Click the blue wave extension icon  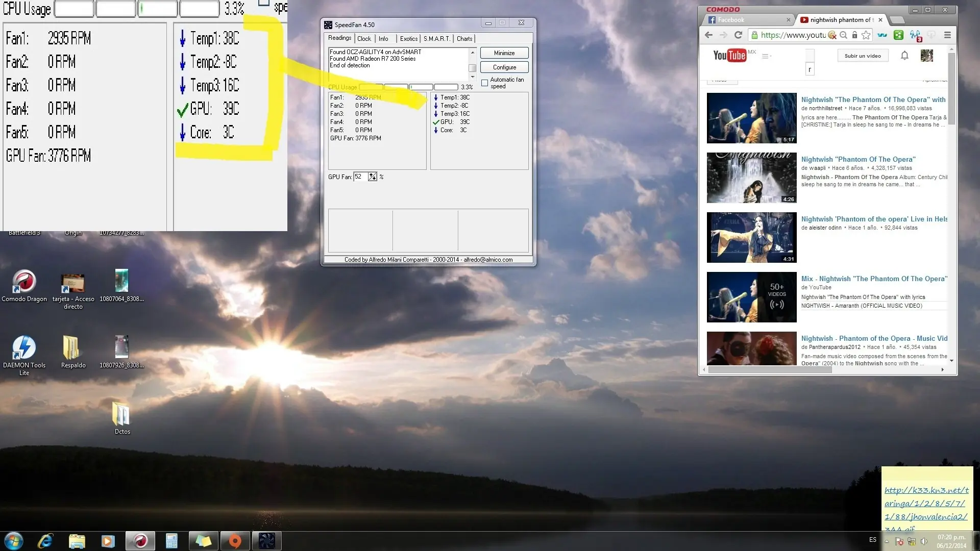coord(882,35)
